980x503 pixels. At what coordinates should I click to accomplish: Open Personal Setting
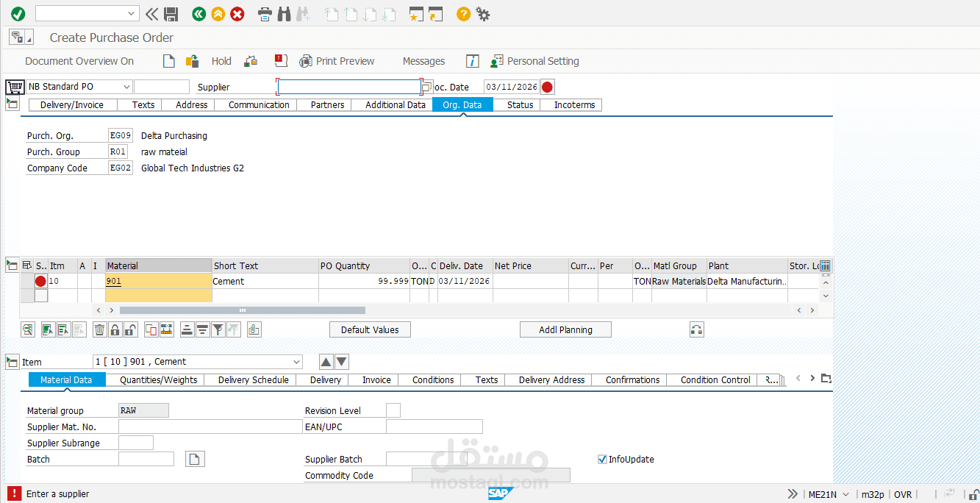point(535,61)
